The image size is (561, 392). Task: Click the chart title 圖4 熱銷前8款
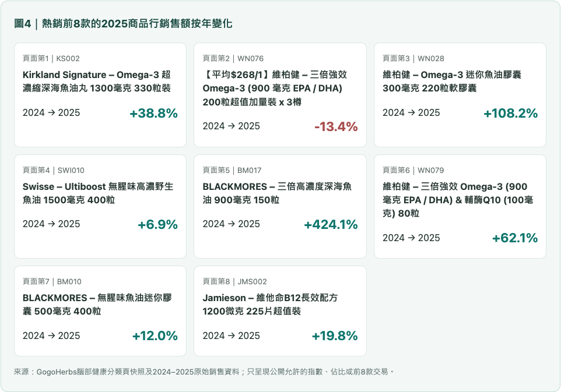[x=123, y=23]
